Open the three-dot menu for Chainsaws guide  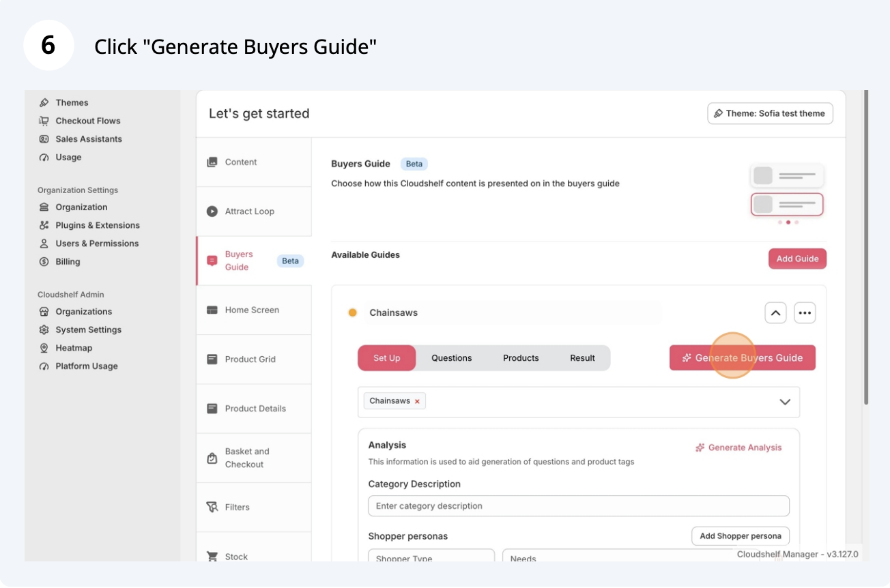pos(805,313)
